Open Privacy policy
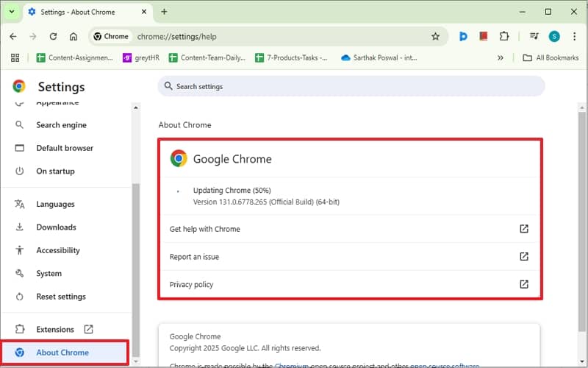This screenshot has width=588, height=368. coord(351,285)
